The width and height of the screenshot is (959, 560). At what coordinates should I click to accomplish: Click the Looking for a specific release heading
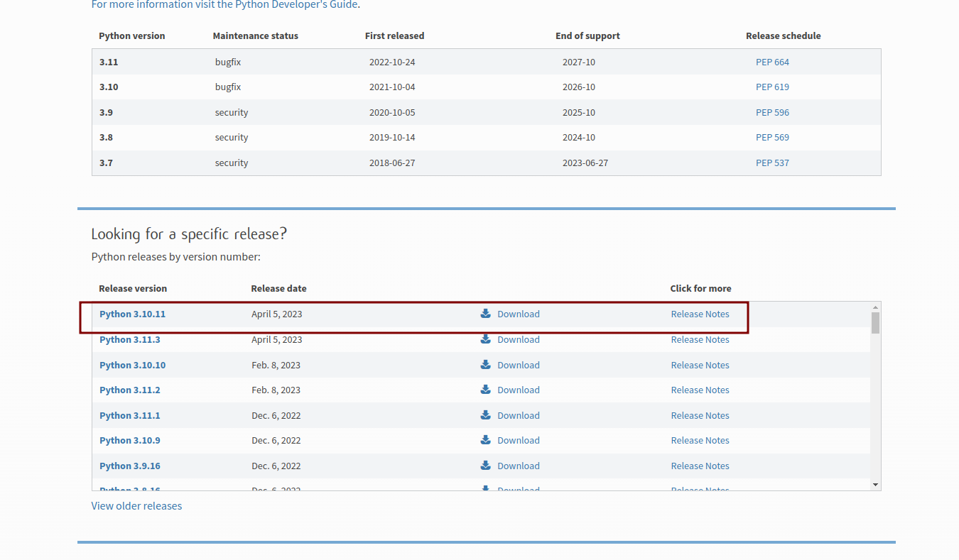click(x=189, y=234)
